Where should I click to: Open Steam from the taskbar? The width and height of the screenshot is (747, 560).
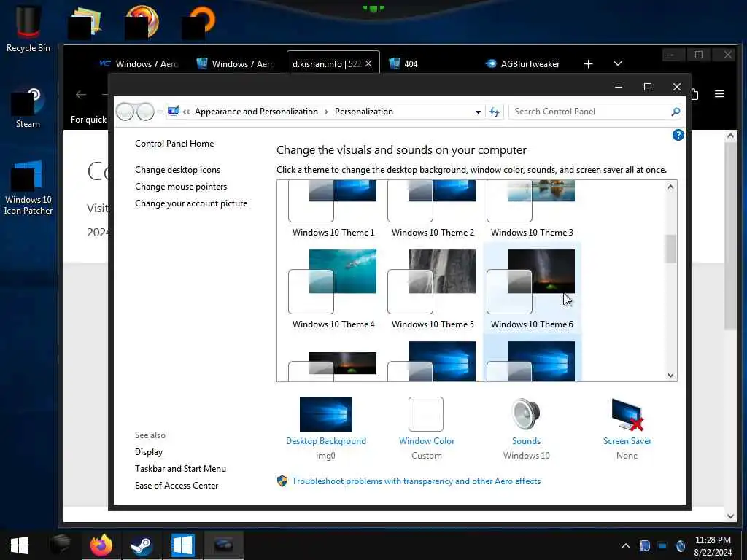pyautogui.click(x=142, y=545)
